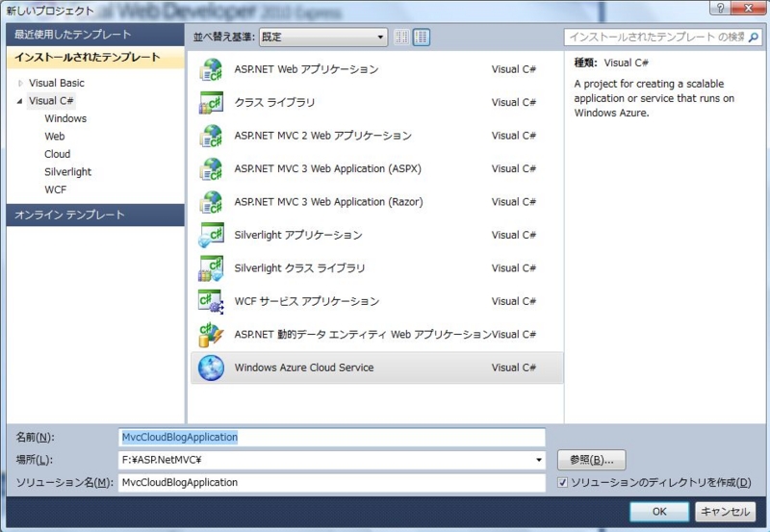
Task: Select Windows under Visual C#
Action: tap(65, 118)
